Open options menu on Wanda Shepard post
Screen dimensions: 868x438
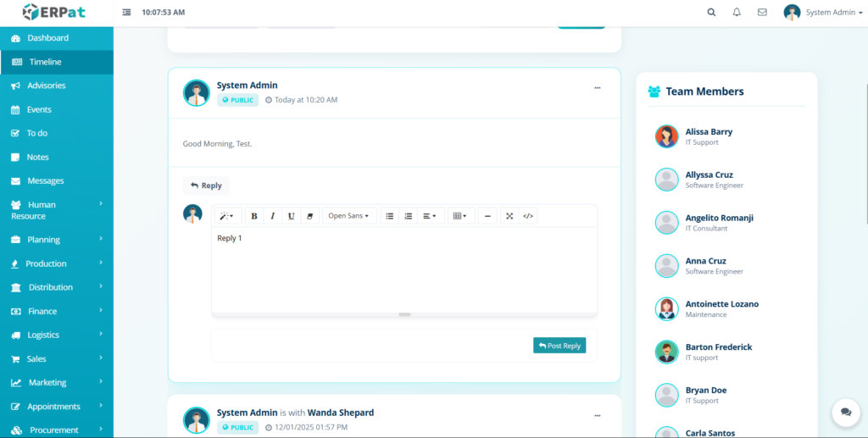[598, 415]
